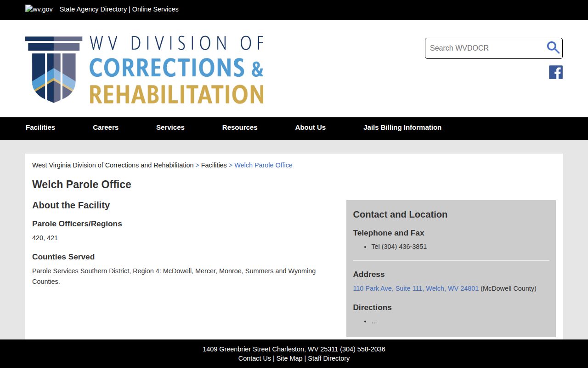Click the wv.gov image link
The height and width of the screenshot is (368, 588).
pos(39,9)
